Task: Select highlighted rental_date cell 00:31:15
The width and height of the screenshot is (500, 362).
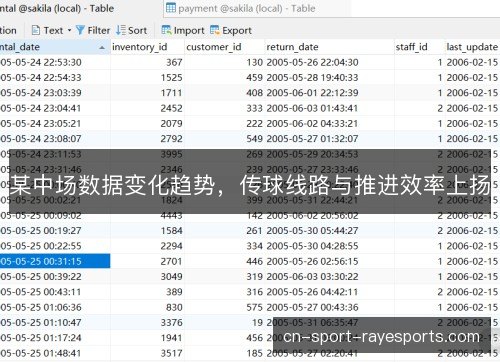Action: (55, 261)
